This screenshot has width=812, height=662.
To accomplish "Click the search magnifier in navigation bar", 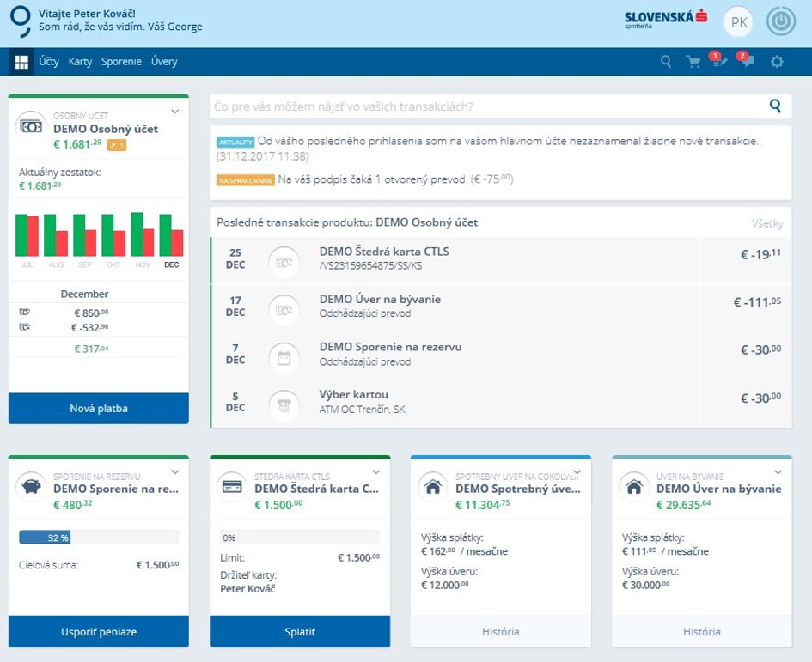I will coord(666,62).
